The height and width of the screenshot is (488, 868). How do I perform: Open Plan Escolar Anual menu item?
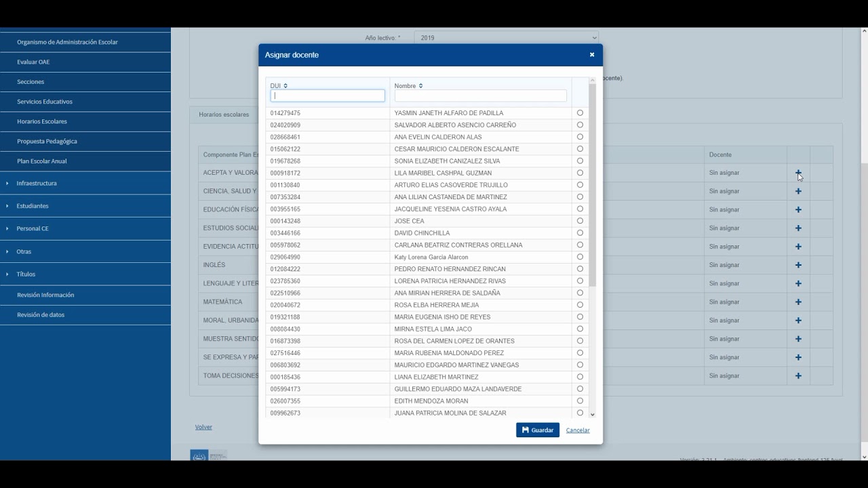pyautogui.click(x=85, y=161)
